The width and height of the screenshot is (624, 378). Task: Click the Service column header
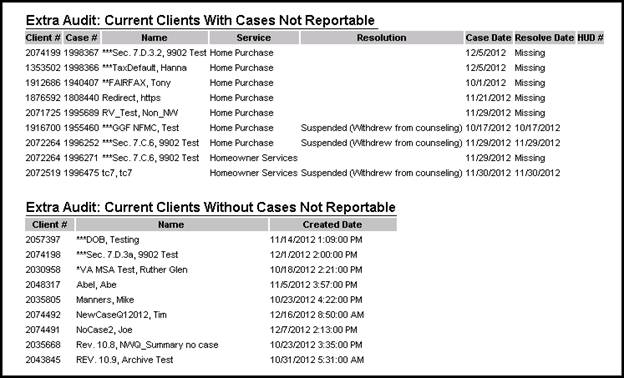click(254, 38)
